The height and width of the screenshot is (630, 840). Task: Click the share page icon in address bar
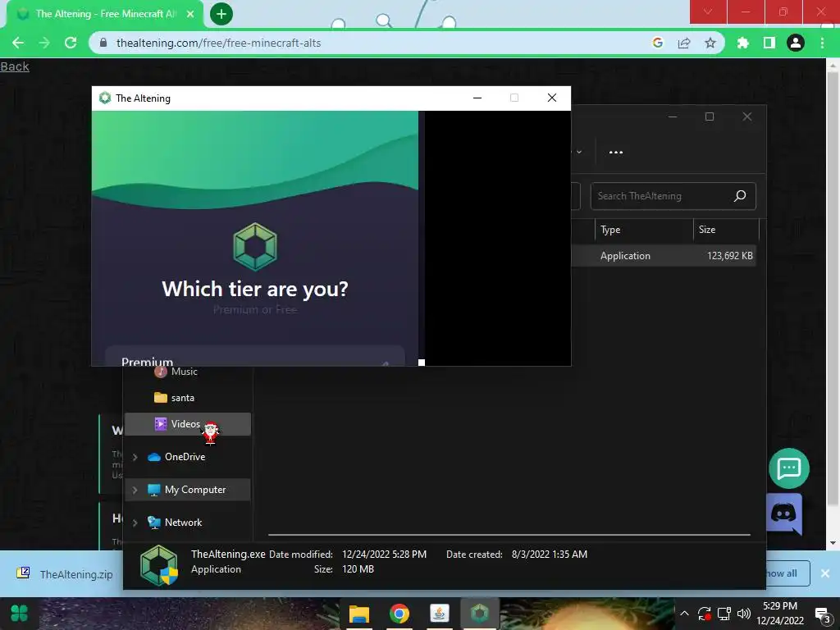tap(684, 43)
